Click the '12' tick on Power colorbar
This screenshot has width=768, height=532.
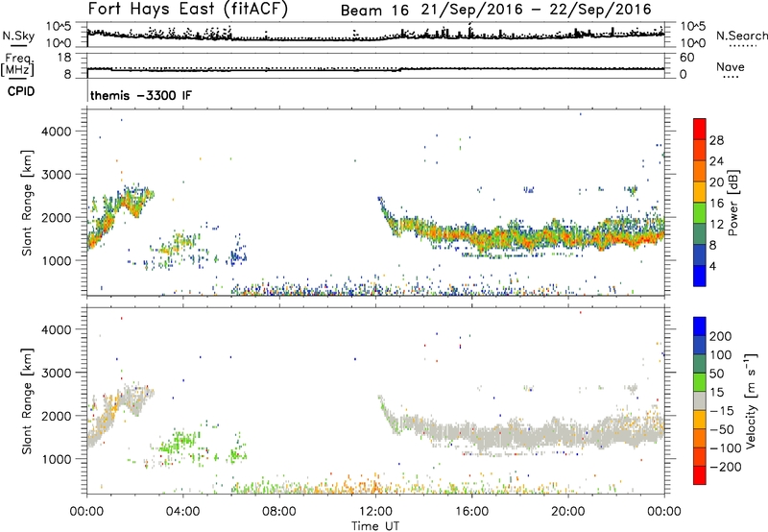click(716, 225)
